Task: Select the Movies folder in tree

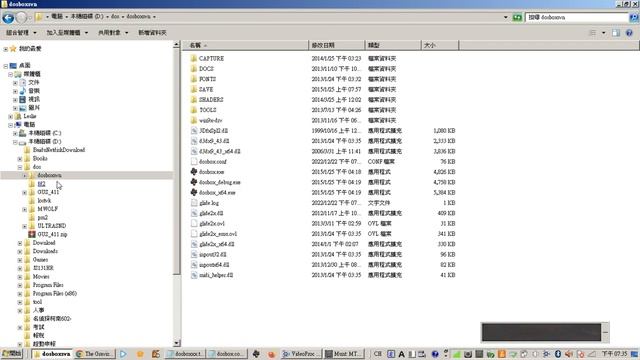Action: point(41,277)
